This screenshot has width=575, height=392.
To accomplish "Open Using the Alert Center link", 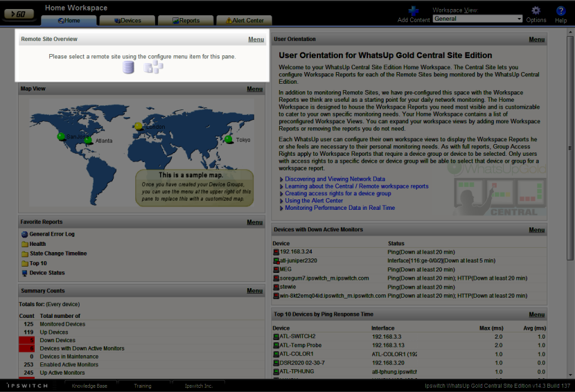I will [314, 201].
